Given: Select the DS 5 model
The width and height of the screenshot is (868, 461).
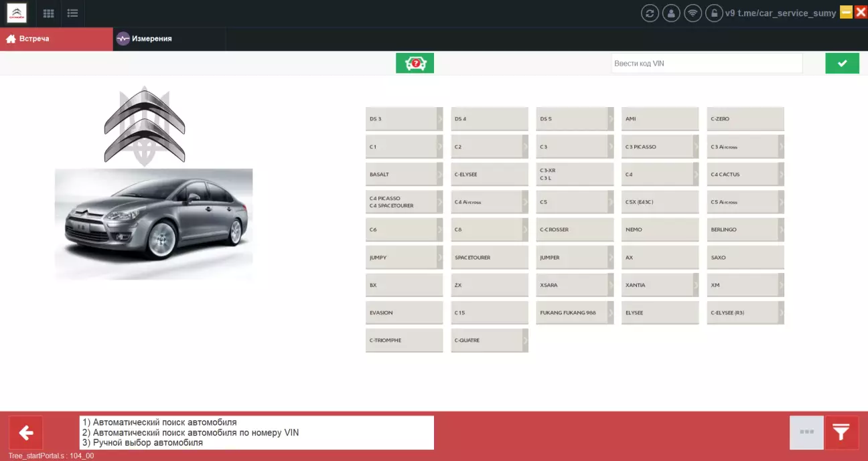Looking at the screenshot, I should (575, 119).
